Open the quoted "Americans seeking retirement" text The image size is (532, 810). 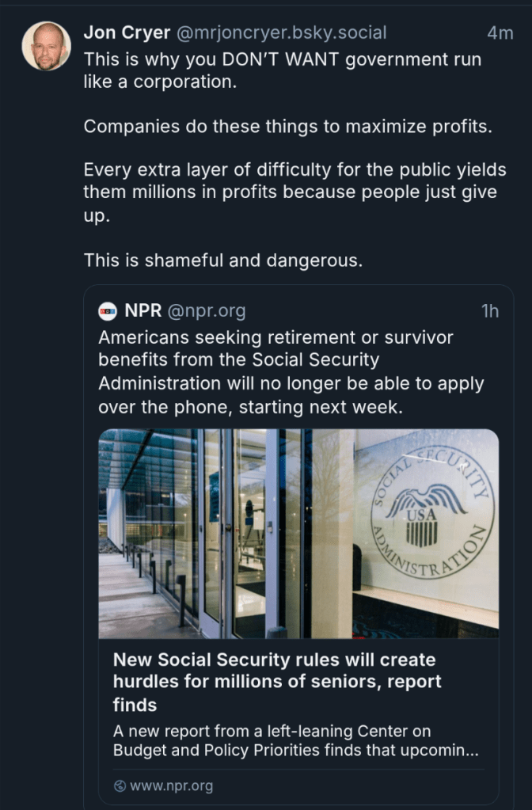coord(291,371)
